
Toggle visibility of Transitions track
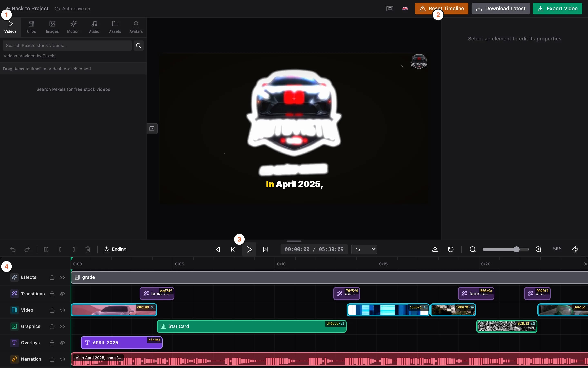pos(62,294)
